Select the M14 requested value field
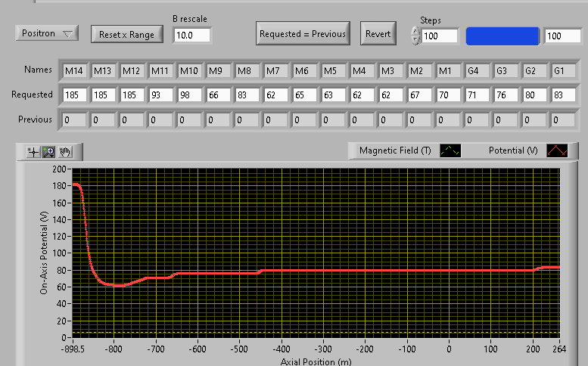This screenshot has height=366, width=588. [74, 95]
